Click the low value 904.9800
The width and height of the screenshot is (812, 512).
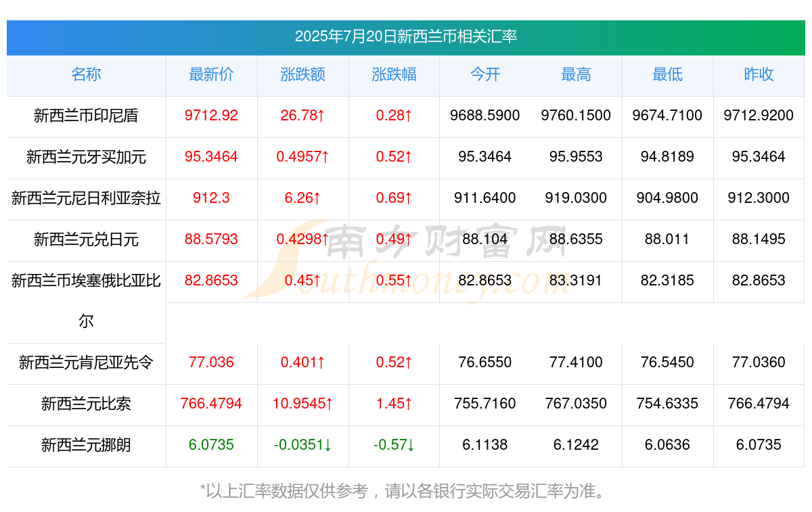click(667, 198)
